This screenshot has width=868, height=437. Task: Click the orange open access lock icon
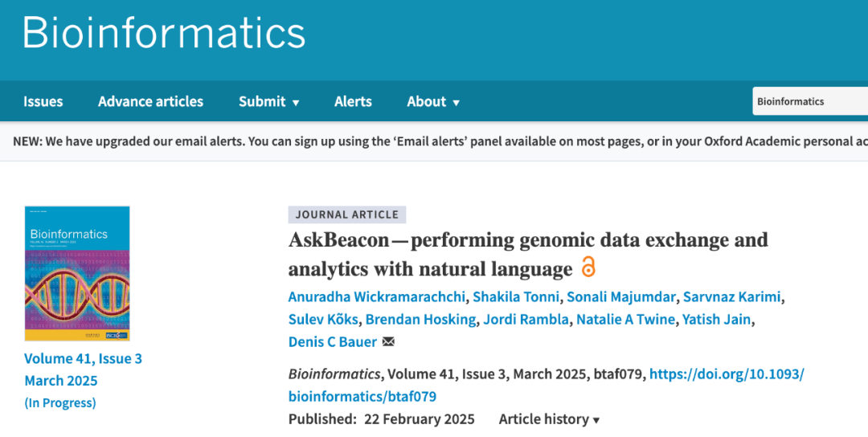pyautogui.click(x=588, y=268)
